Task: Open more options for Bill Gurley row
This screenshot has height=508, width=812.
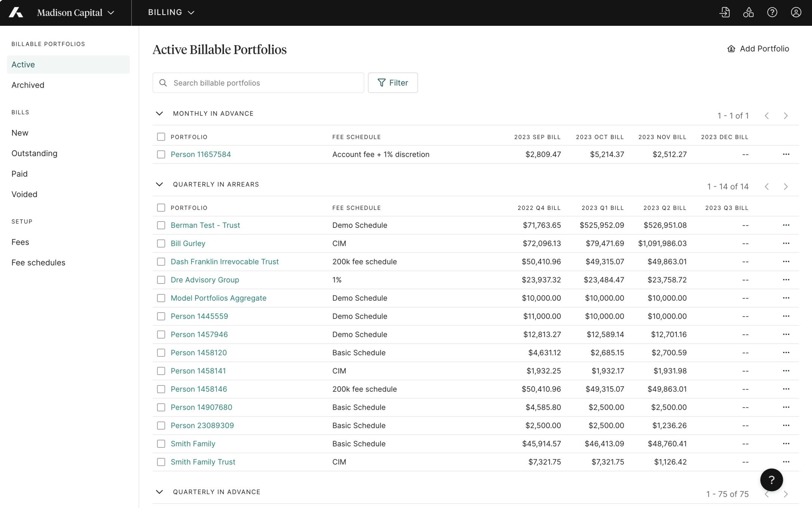Action: [786, 244]
